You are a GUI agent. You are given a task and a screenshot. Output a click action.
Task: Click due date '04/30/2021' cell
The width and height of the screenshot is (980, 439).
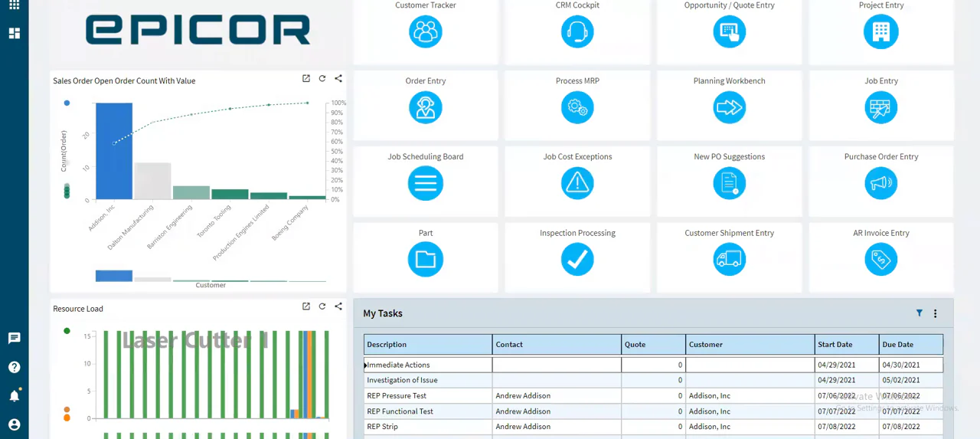pyautogui.click(x=911, y=365)
